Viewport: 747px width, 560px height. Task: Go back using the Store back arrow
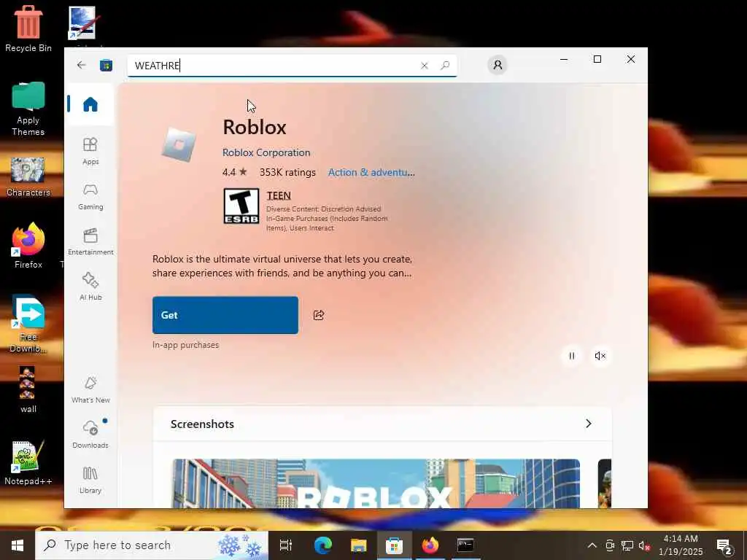coord(82,65)
